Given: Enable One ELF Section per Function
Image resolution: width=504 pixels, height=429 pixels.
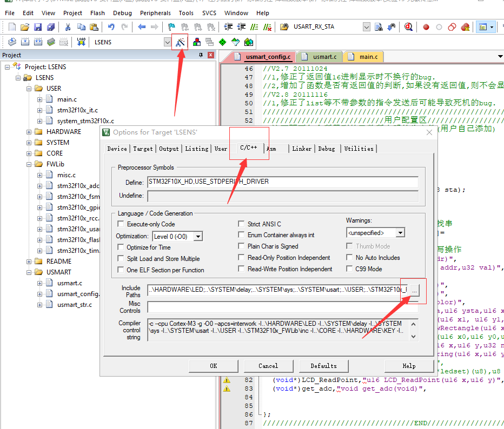Looking at the screenshot, I should 121,270.
